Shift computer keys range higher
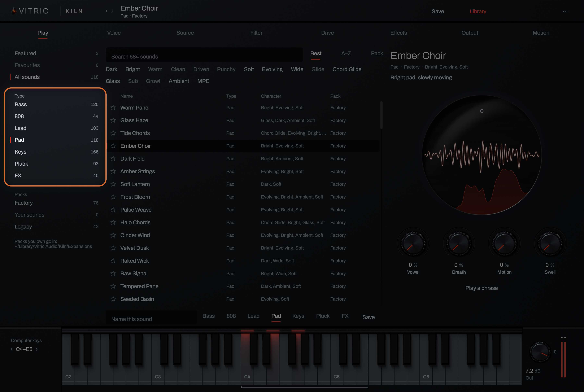The height and width of the screenshot is (392, 584). click(37, 349)
